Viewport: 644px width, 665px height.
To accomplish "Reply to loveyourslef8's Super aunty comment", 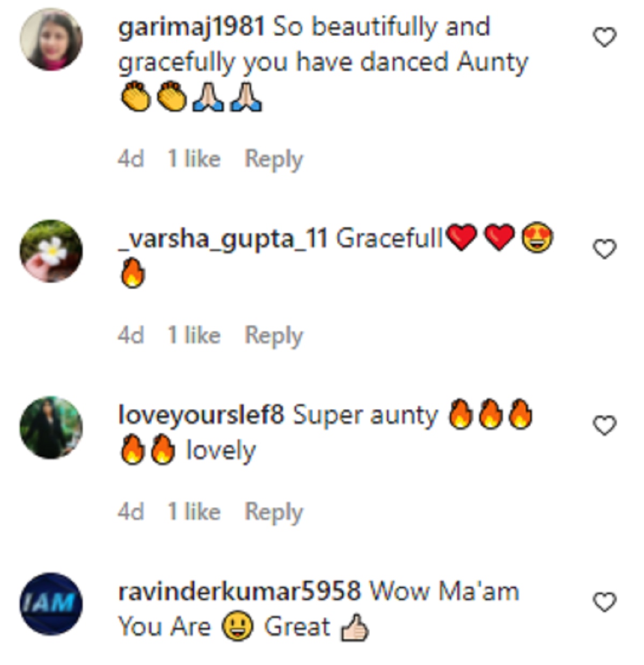I will click(x=274, y=512).
